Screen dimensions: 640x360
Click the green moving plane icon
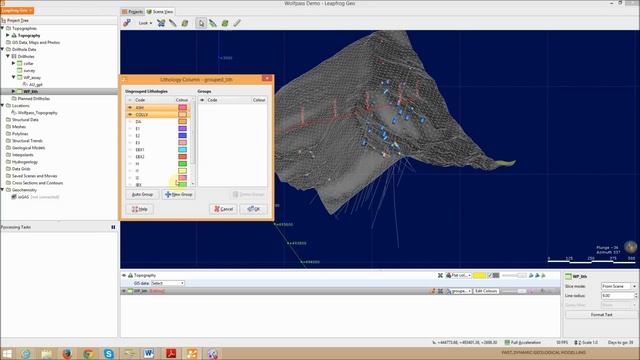(x=225, y=23)
